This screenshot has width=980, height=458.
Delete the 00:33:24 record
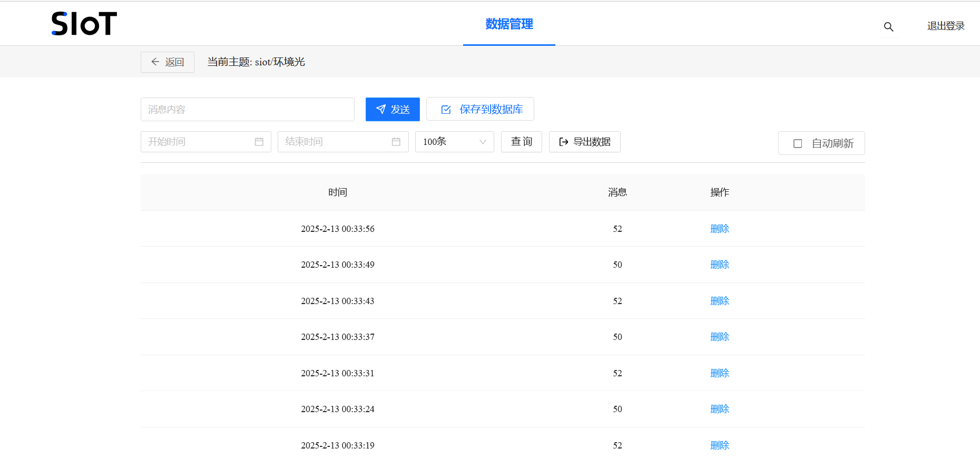click(720, 409)
